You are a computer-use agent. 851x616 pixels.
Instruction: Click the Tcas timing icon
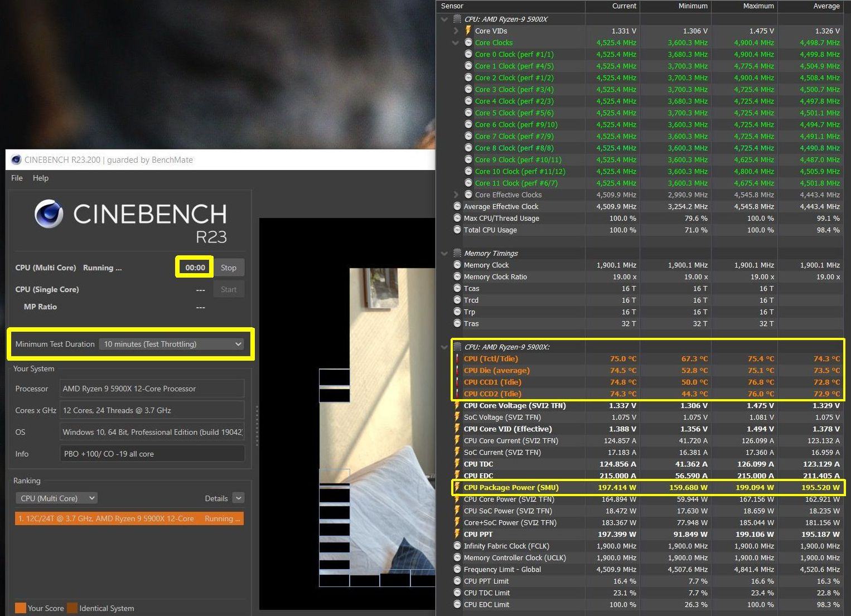tap(457, 288)
